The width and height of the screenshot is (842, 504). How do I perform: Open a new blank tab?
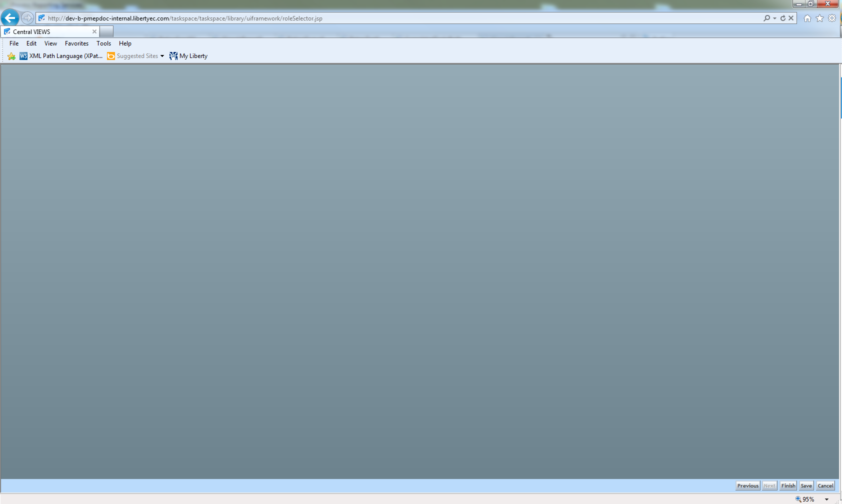(x=106, y=31)
